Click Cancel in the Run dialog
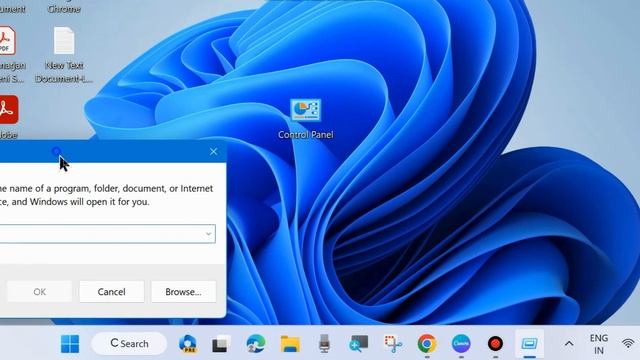The width and height of the screenshot is (640, 360). pyautogui.click(x=111, y=291)
